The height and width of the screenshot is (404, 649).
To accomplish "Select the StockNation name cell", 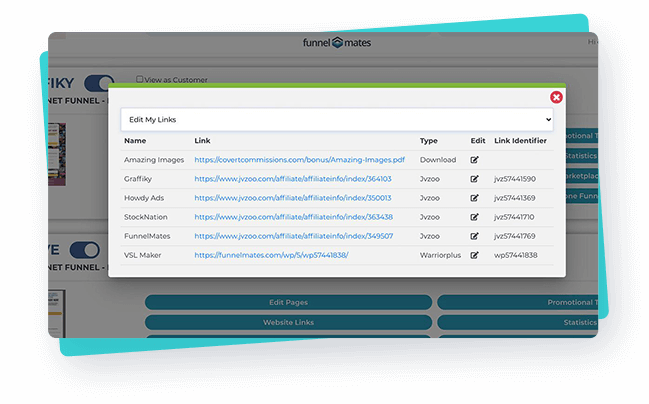I will [146, 217].
